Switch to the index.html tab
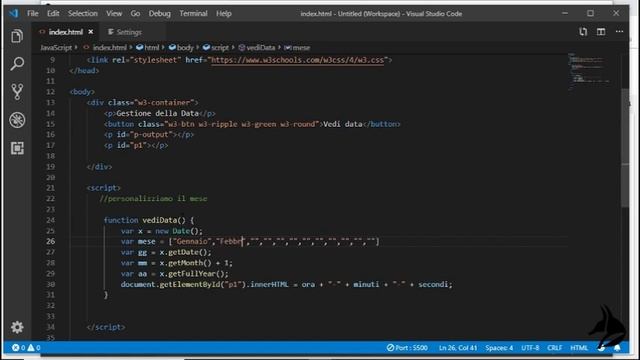640x360 pixels. click(65, 32)
